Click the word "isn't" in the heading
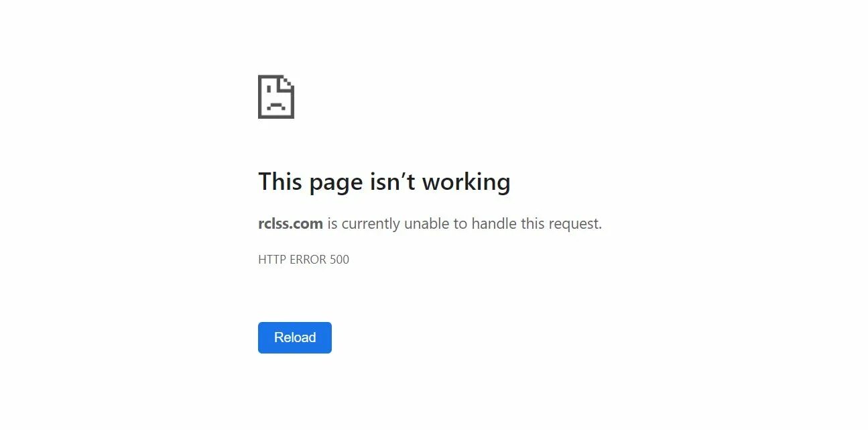The width and height of the screenshot is (868, 430). pyautogui.click(x=392, y=181)
